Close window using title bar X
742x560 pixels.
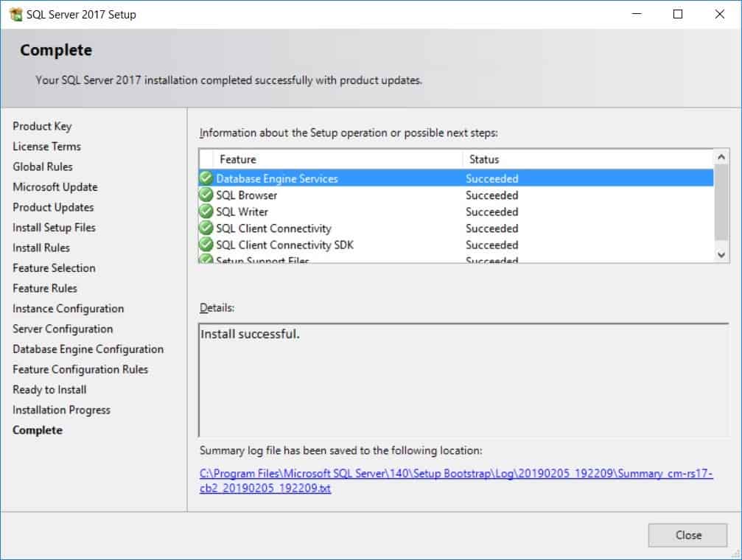[719, 14]
